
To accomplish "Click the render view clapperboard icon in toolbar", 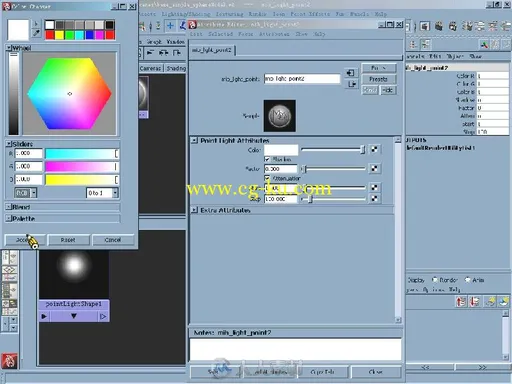I will (425, 26).
